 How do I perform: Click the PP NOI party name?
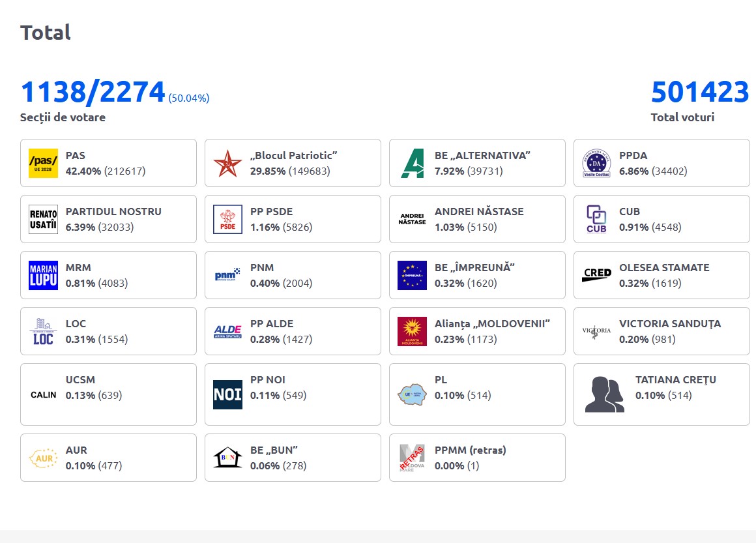[x=268, y=379]
